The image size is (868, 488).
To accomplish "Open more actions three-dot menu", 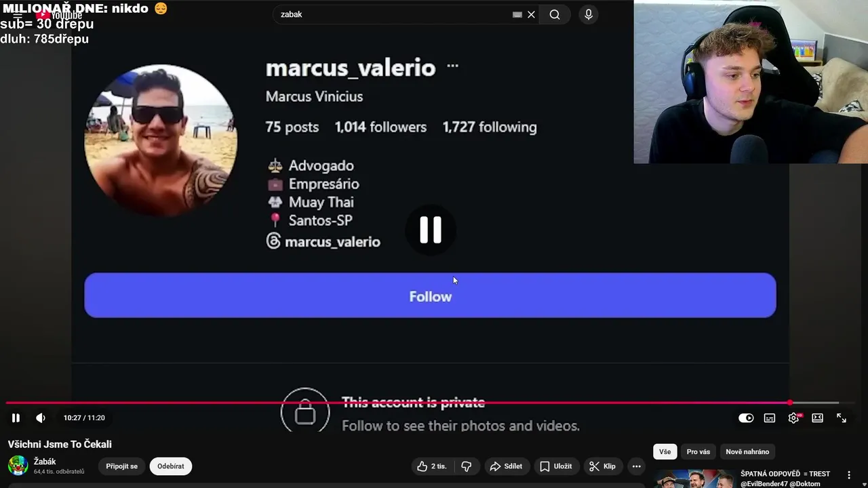I will click(636, 466).
